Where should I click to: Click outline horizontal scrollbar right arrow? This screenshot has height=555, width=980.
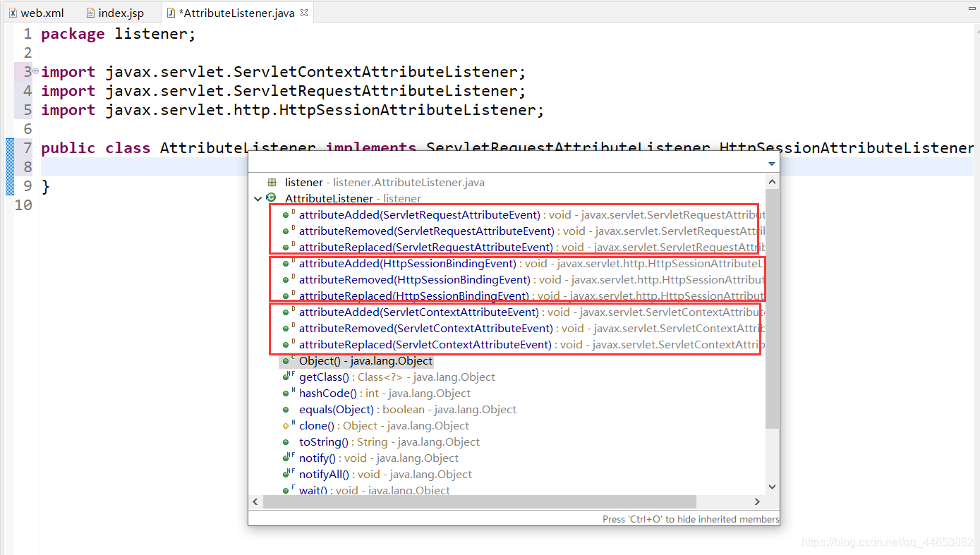(x=758, y=501)
